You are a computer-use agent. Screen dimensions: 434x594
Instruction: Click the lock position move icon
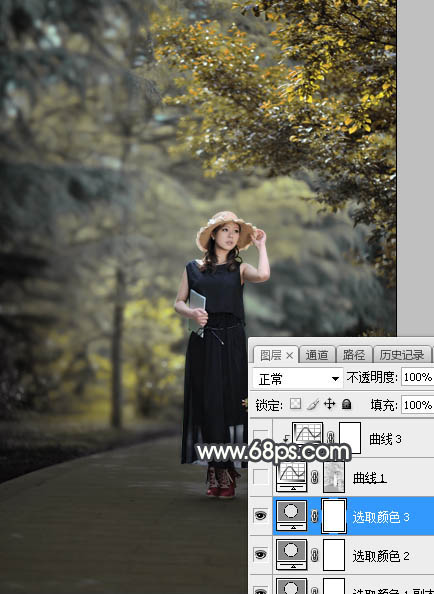click(329, 404)
